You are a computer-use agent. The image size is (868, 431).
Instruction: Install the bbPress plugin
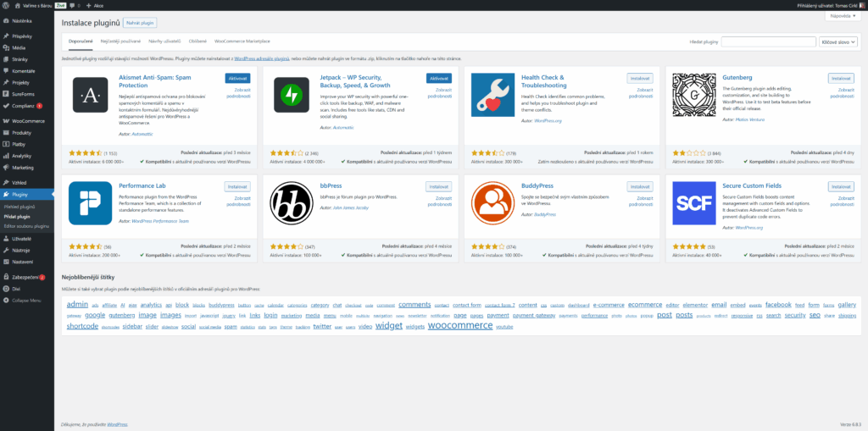coord(438,186)
